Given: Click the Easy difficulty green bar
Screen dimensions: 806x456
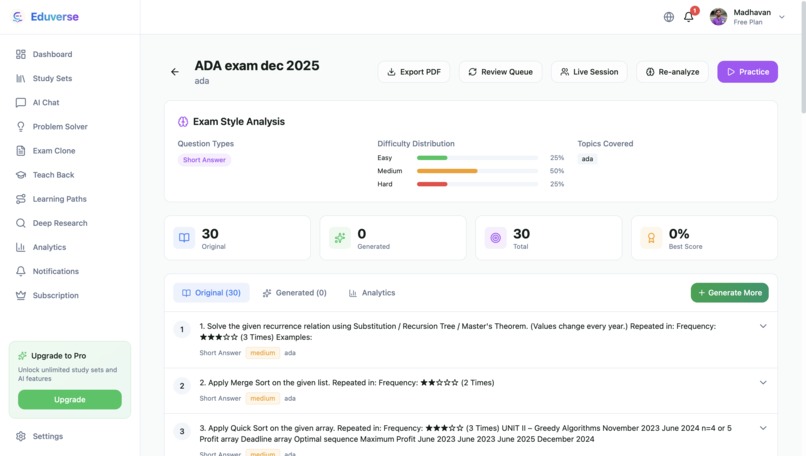Looking at the screenshot, I should point(432,158).
